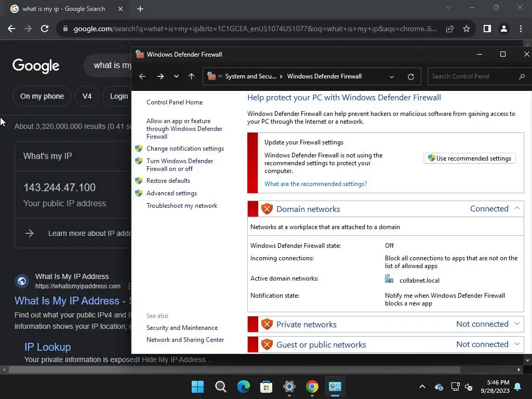Go back in Control Panel window
Screen dimensions: 532x399
click(142, 76)
